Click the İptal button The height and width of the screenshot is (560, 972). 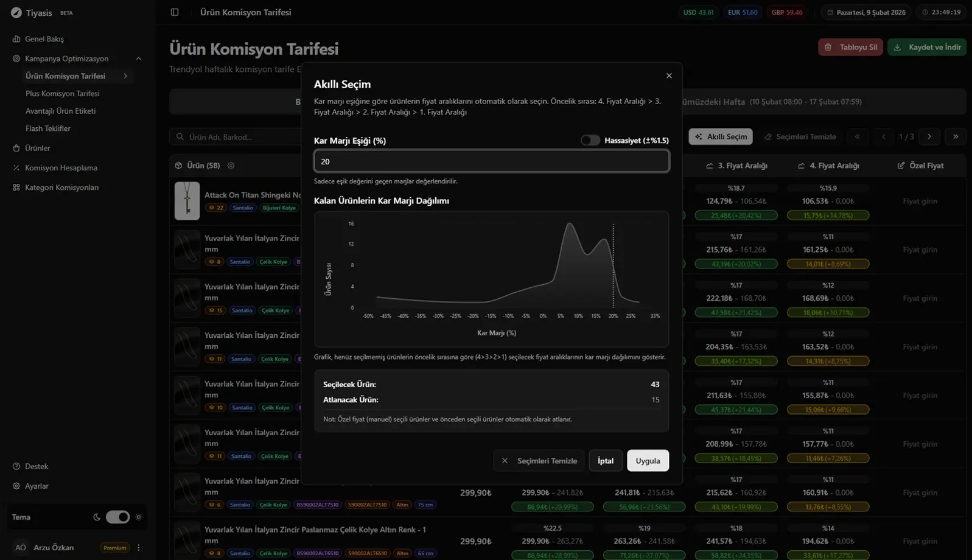[x=605, y=461]
